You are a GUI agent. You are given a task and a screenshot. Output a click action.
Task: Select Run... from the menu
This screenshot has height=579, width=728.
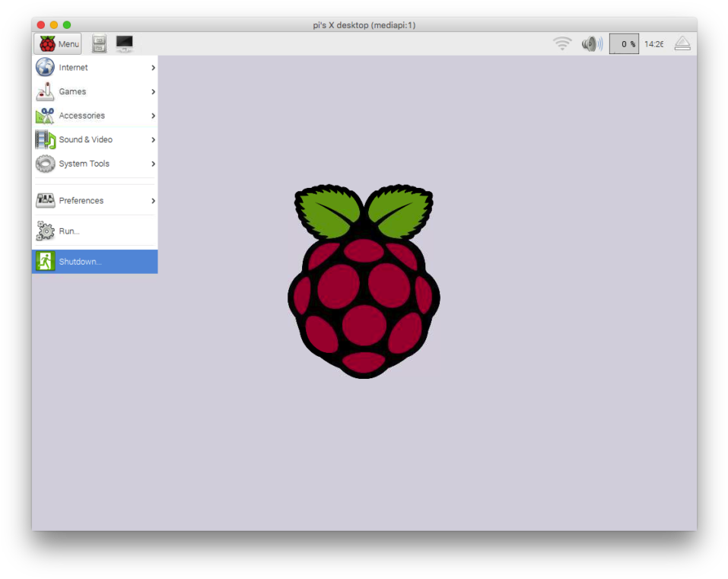(95, 231)
